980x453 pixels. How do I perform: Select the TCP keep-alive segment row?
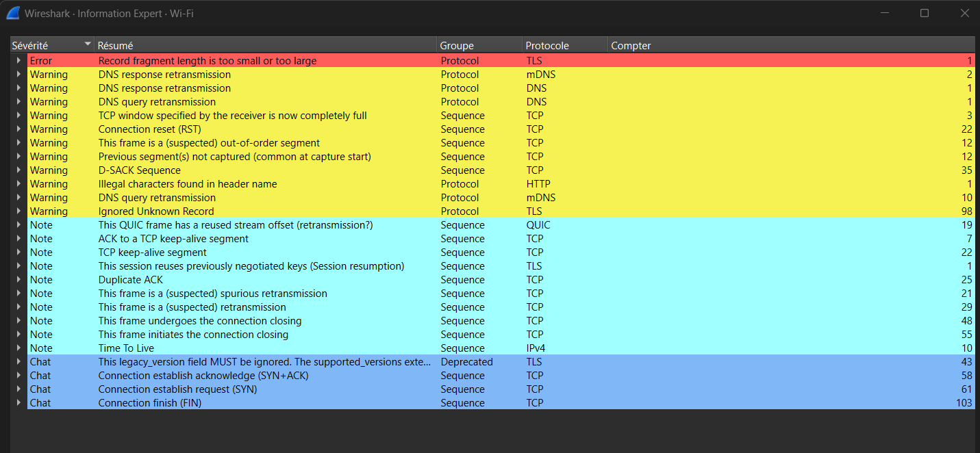(x=152, y=253)
